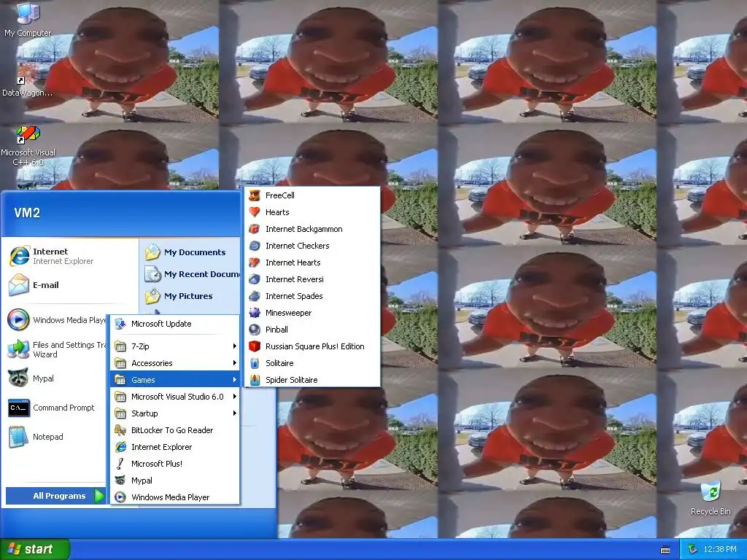747x560 pixels.
Task: Open Command Prompt icon
Action: pyautogui.click(x=18, y=408)
